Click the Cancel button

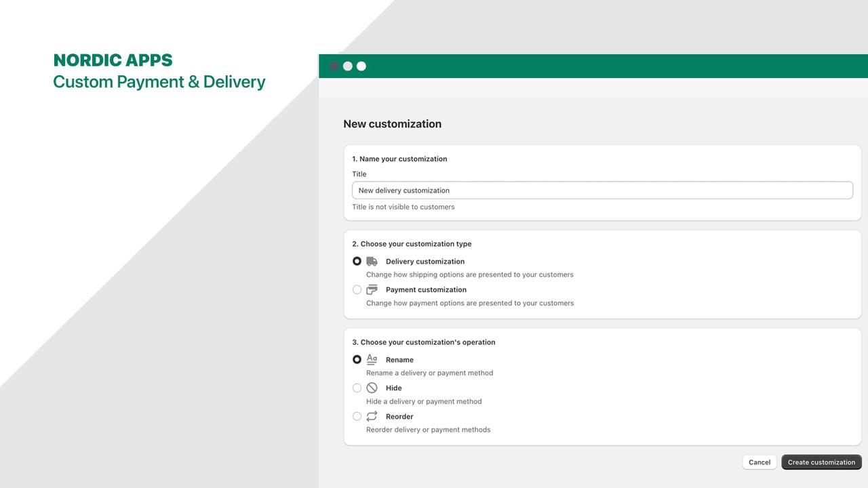tap(759, 462)
